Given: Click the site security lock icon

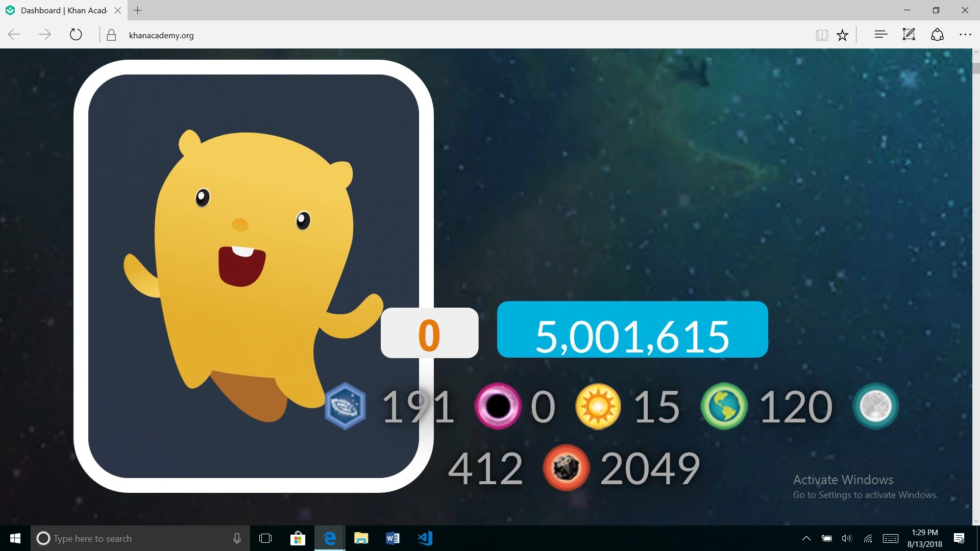Looking at the screenshot, I should pos(111,35).
